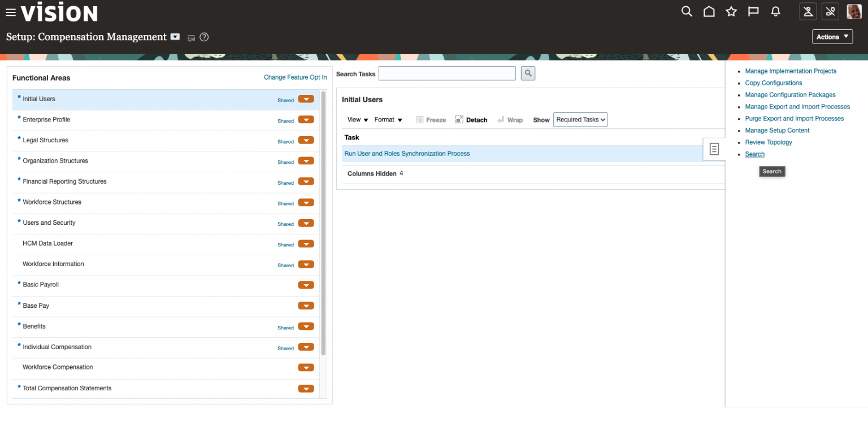Image resolution: width=868 pixels, height=444 pixels.
Task: Collapse the tasks panel drawer icon
Action: [714, 149]
